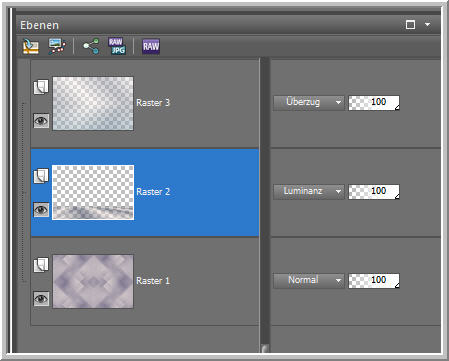
Task: Open the Überzug blend mode dropdown
Action: (309, 103)
